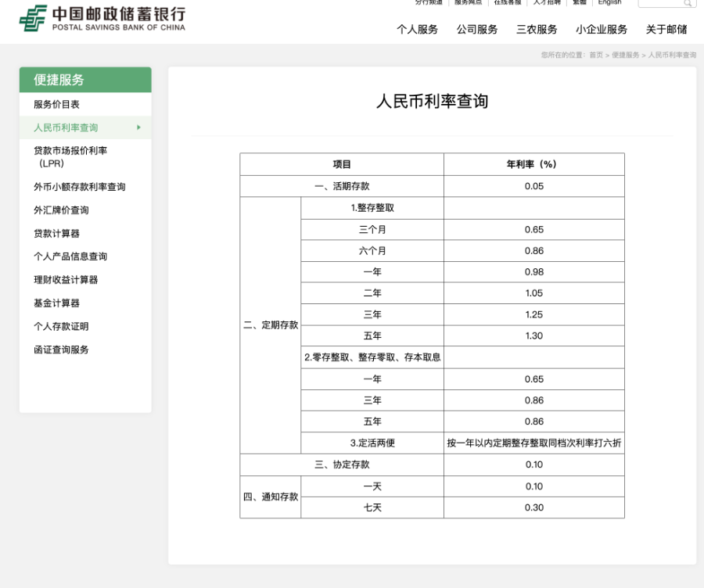Open the 在线客服 top link
Viewport: 704px width, 588px height.
508,2
